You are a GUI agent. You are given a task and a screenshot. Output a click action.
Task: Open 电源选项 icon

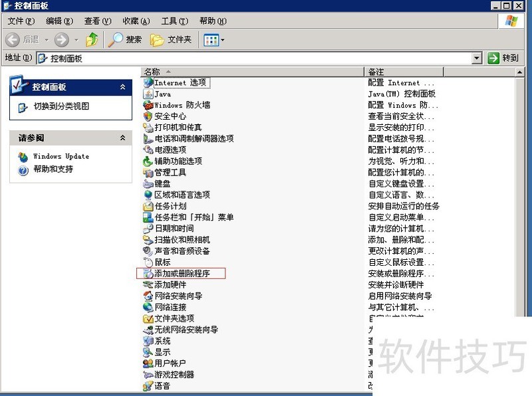148,150
